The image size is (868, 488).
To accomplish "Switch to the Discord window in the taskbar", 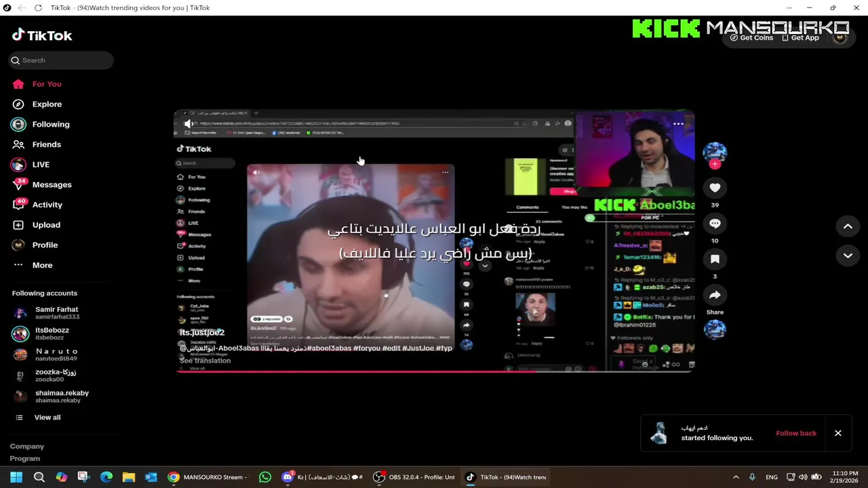I will (x=322, y=477).
